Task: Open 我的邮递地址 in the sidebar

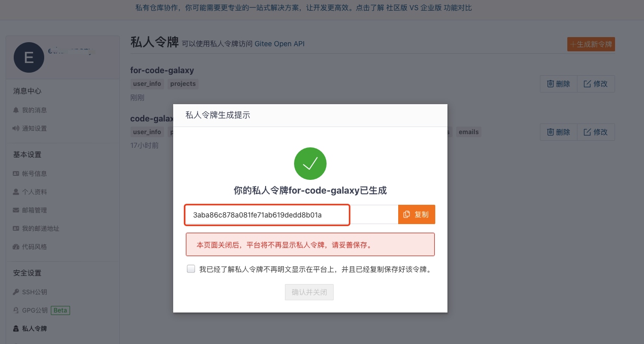Action: point(41,228)
